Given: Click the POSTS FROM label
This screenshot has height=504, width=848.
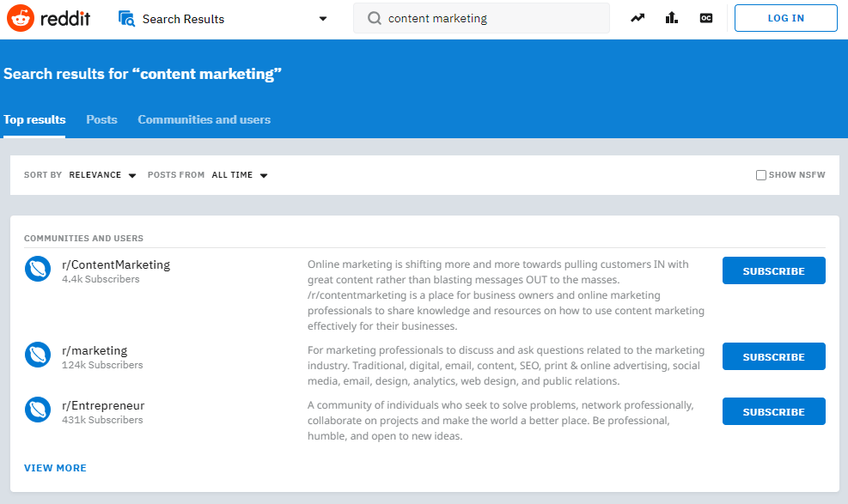Looking at the screenshot, I should pos(176,175).
